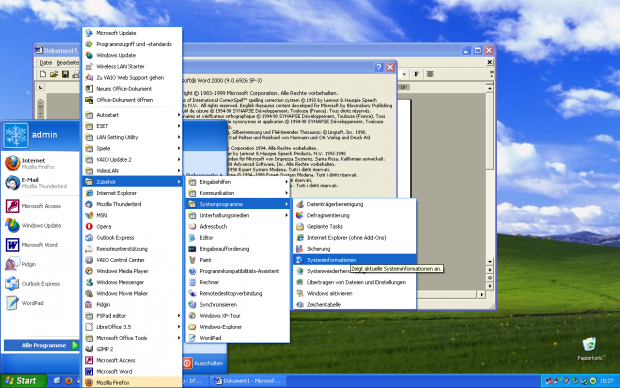Click the Zeichentabelle icon
This screenshot has height=388, width=620.
(300, 305)
